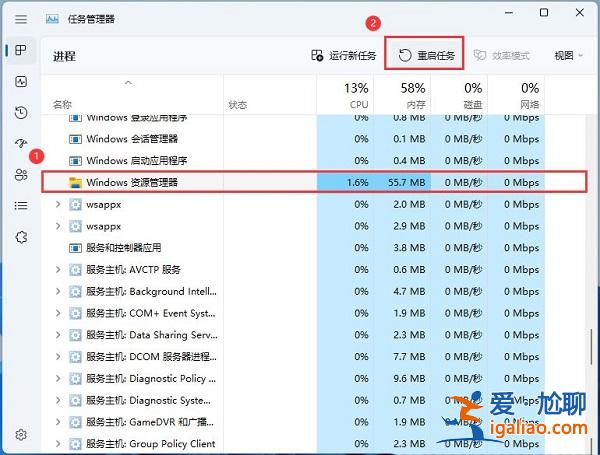Expand the second wsappx process (2.9 MB)
600x455 pixels.
coord(58,226)
